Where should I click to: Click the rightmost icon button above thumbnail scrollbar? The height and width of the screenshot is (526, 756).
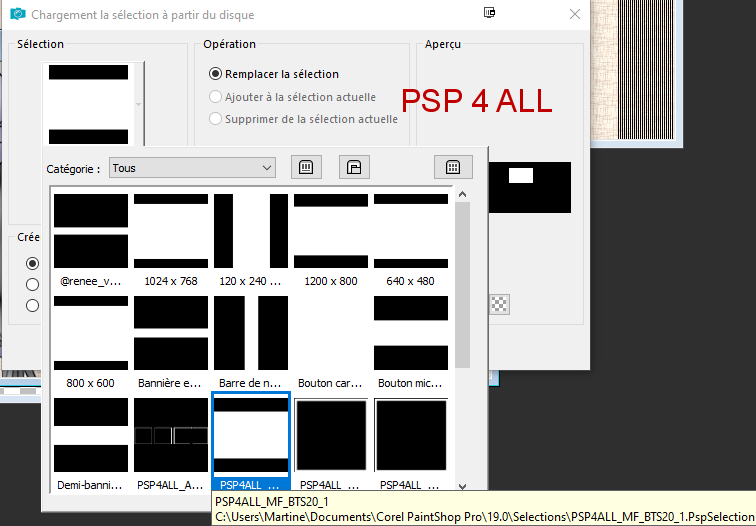(452, 168)
